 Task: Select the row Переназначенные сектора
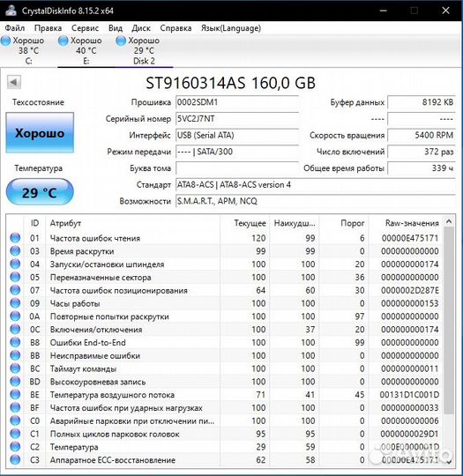click(225, 277)
